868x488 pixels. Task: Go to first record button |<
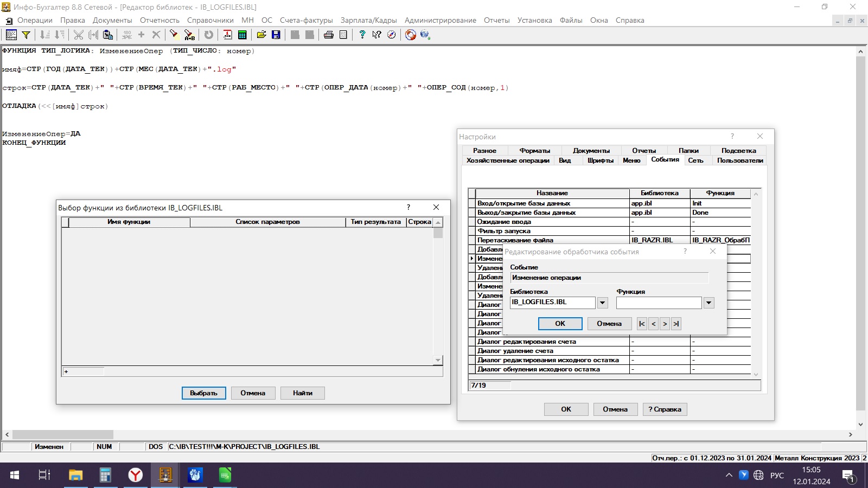coord(642,324)
